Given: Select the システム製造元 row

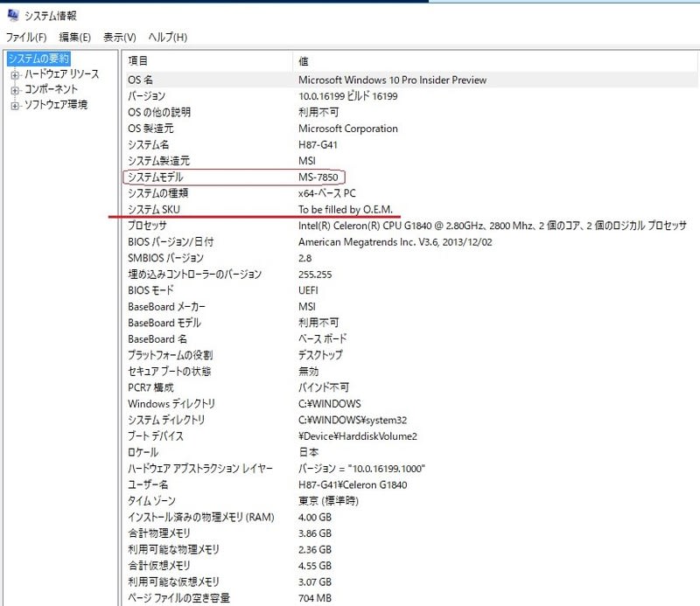Looking at the screenshot, I should pyautogui.click(x=411, y=161).
